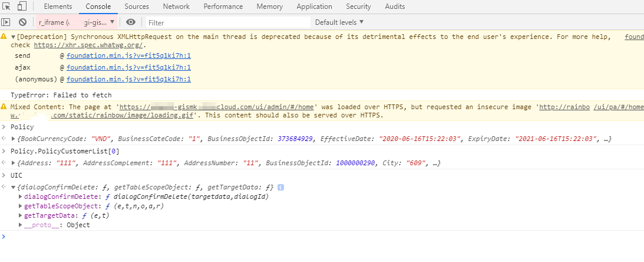The width and height of the screenshot is (644, 262).
Task: Open the Default levels dropdown
Action: click(339, 22)
